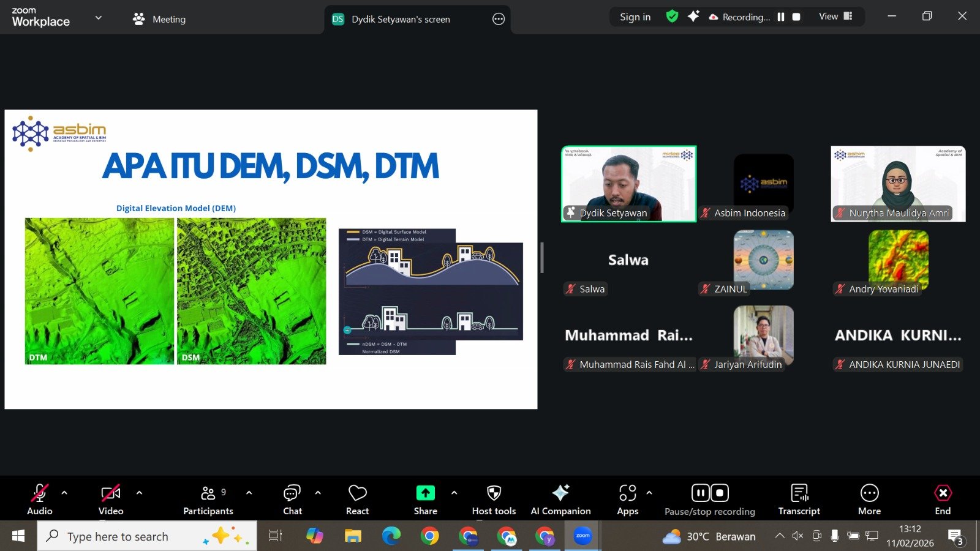Click the Sign in button
This screenshot has height=551, width=980.
tap(635, 17)
